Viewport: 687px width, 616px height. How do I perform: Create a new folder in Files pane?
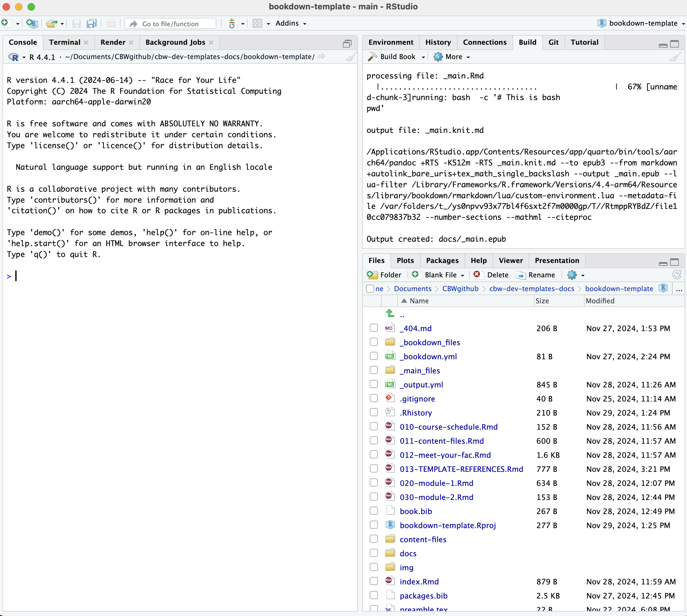pos(384,275)
